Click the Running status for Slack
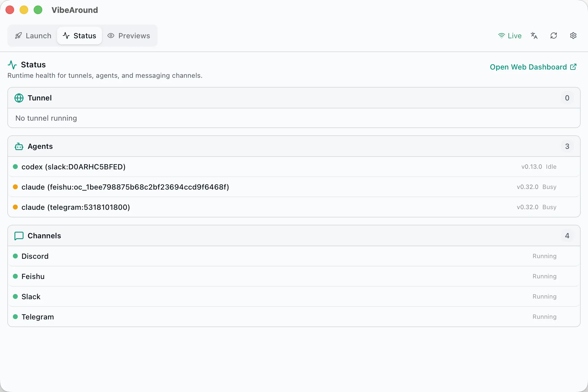Viewport: 588px width, 392px height. [545, 297]
